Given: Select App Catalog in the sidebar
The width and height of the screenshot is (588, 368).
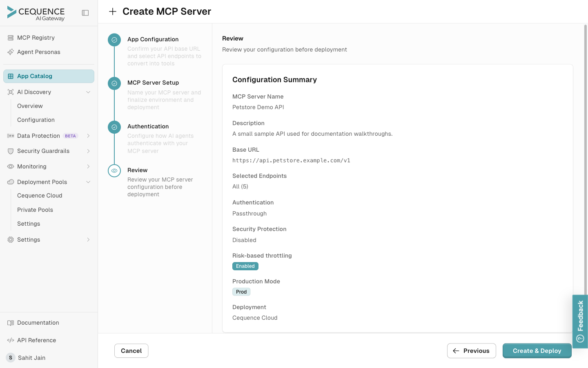Looking at the screenshot, I should point(49,76).
